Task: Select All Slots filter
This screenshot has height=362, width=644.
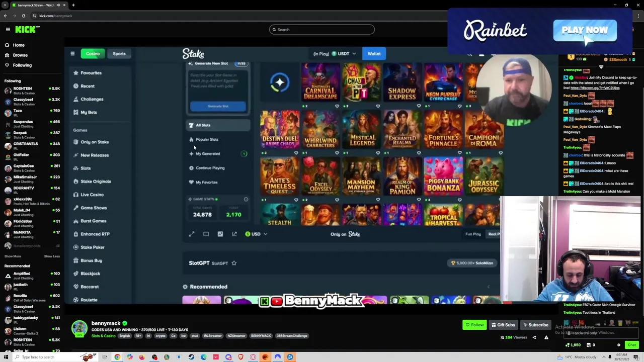Action: (218, 125)
